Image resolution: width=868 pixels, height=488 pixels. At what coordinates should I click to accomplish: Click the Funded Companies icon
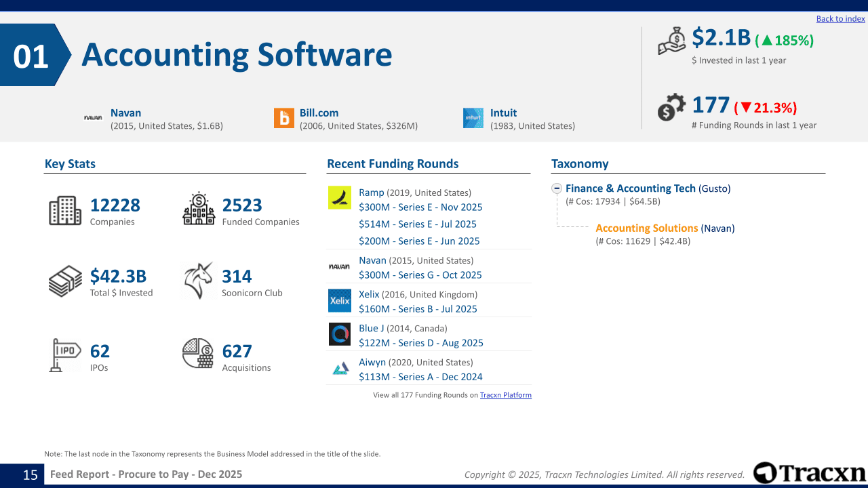[x=198, y=209]
